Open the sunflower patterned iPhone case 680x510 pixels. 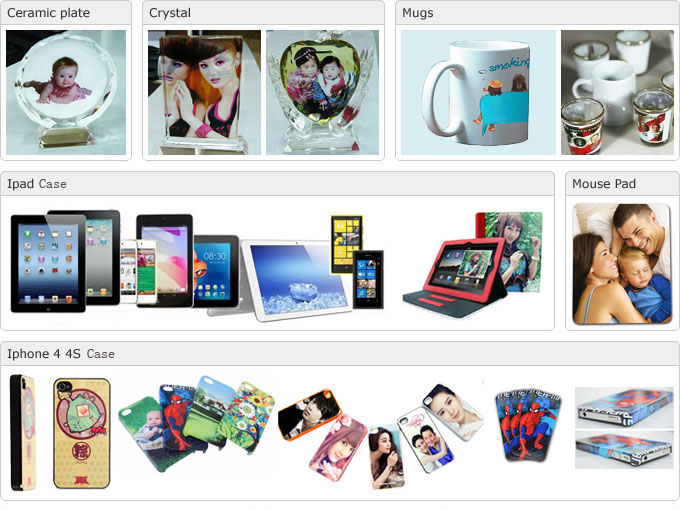pyautogui.click(x=246, y=418)
